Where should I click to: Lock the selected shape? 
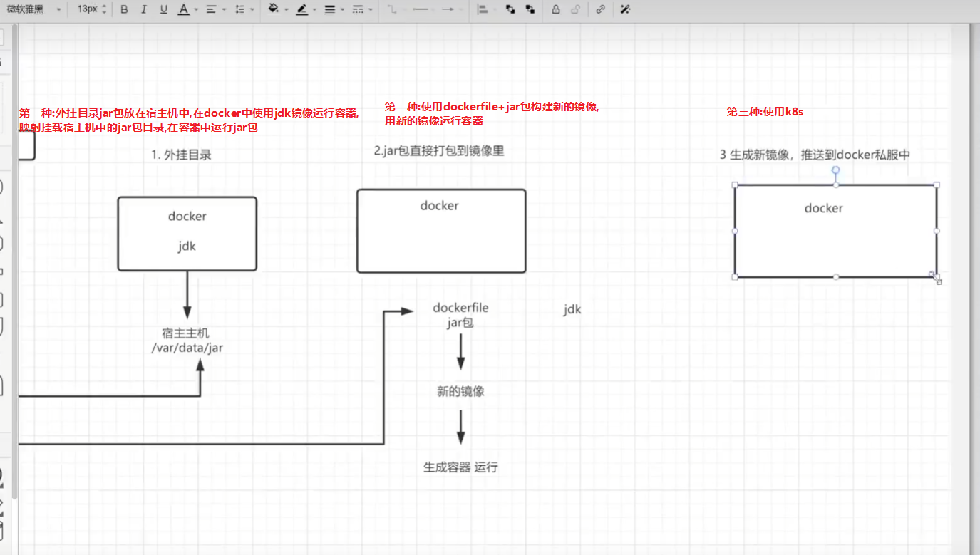tap(556, 9)
